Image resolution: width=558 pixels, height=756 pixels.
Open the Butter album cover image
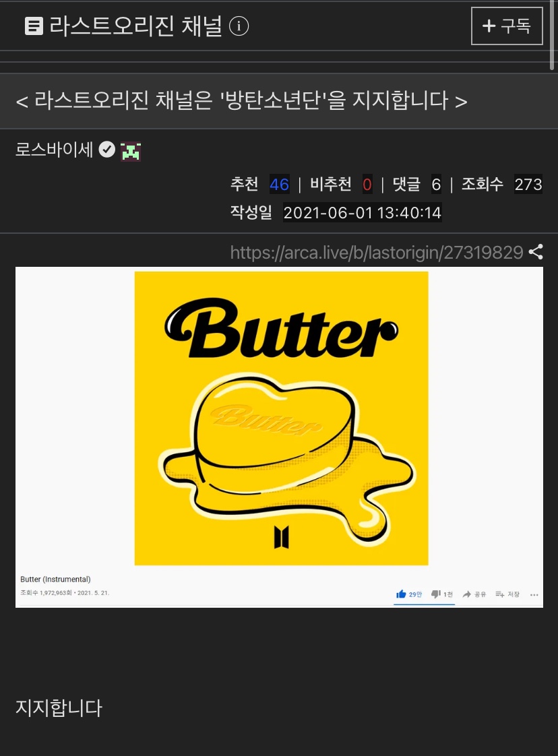(x=281, y=418)
